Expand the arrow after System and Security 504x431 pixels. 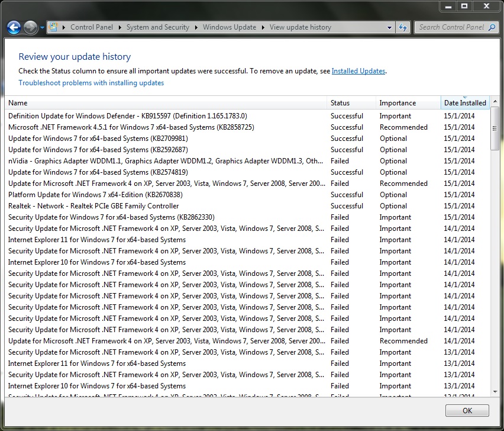coord(196,27)
